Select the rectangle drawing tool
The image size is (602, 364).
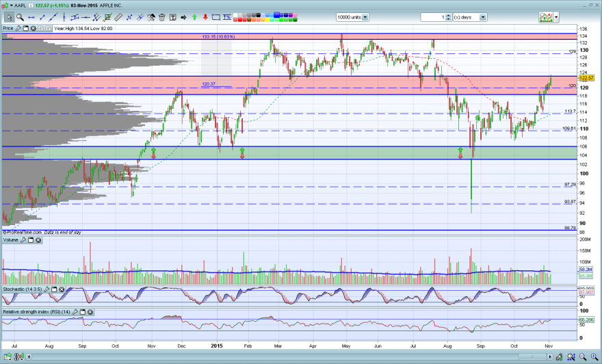point(216,17)
